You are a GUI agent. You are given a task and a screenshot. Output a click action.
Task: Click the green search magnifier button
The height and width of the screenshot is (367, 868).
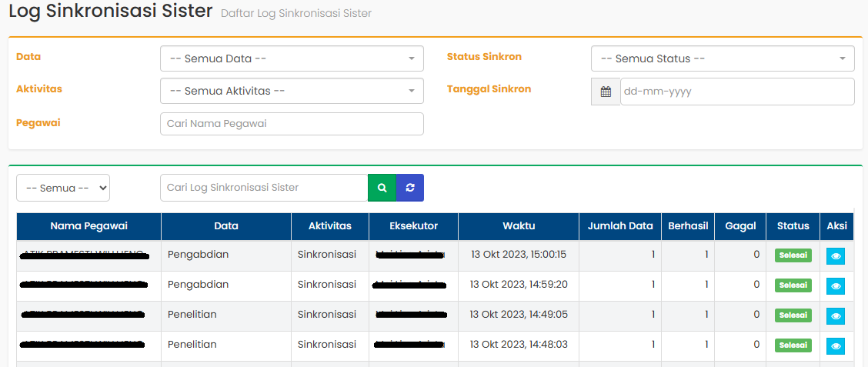pyautogui.click(x=382, y=188)
